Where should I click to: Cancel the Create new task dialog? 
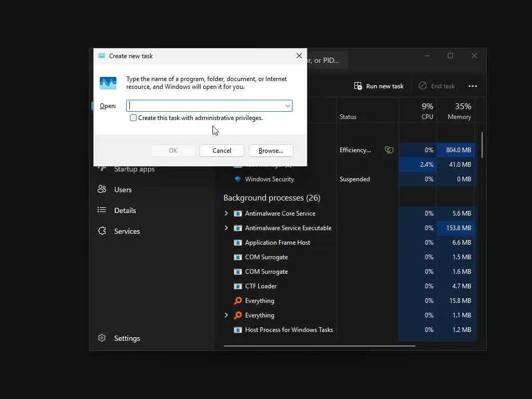pos(221,150)
